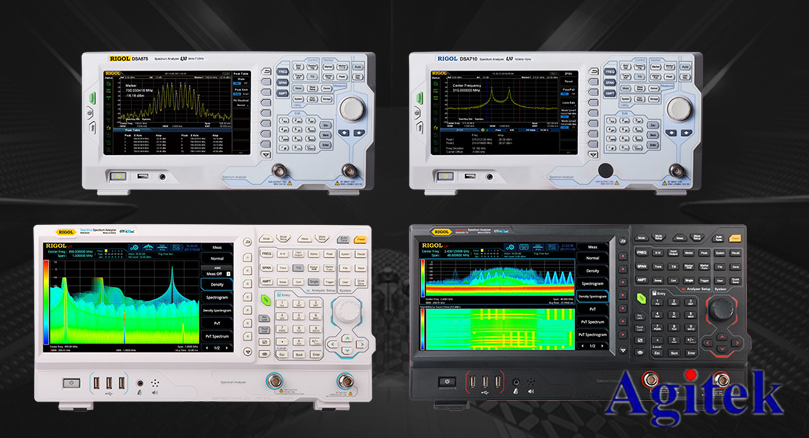Go to previous menu page on black RSA analyzer
Screen dimensions: 809x438
tap(583, 346)
